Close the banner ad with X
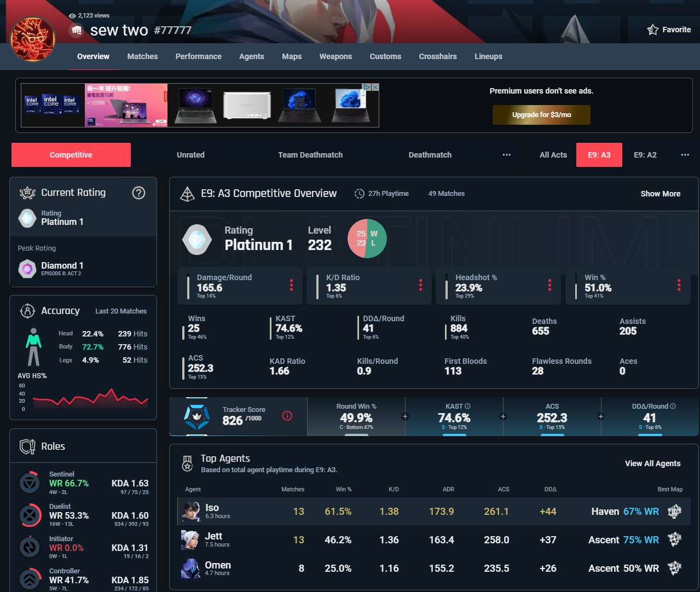 375,87
